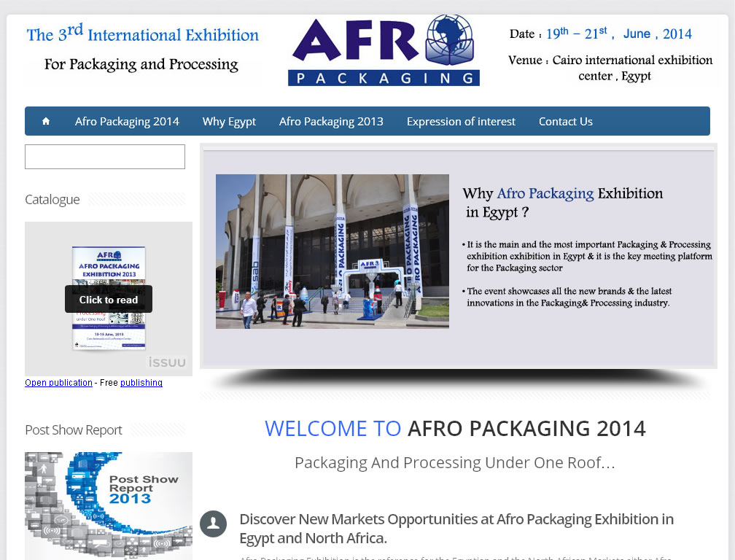This screenshot has width=735, height=560.
Task: Click inside the search input field
Action: 105,157
